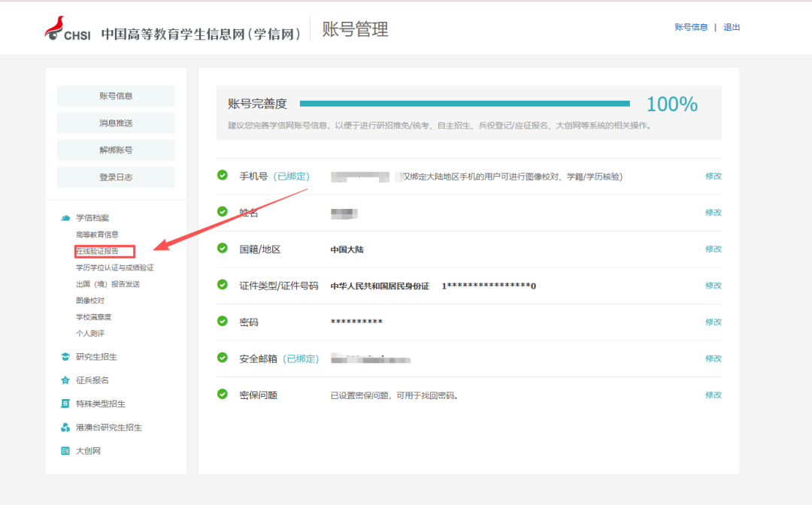The image size is (812, 505).
Task: Click 中华人民共和国居民身份证 ID type text
Action: click(x=380, y=286)
